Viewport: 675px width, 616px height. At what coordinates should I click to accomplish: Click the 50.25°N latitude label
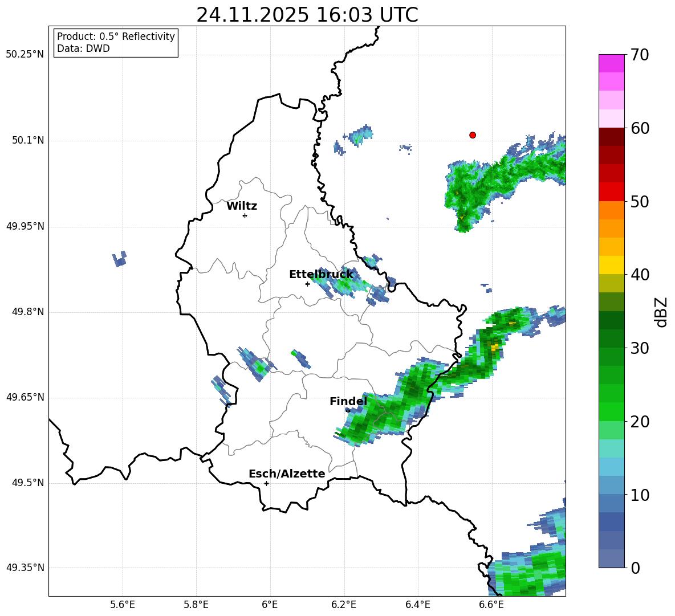tap(25, 55)
